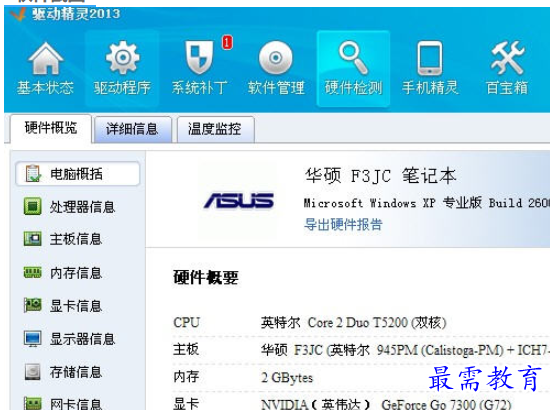Select 电脑概括 in the sidebar
The image size is (550, 410).
78,174
